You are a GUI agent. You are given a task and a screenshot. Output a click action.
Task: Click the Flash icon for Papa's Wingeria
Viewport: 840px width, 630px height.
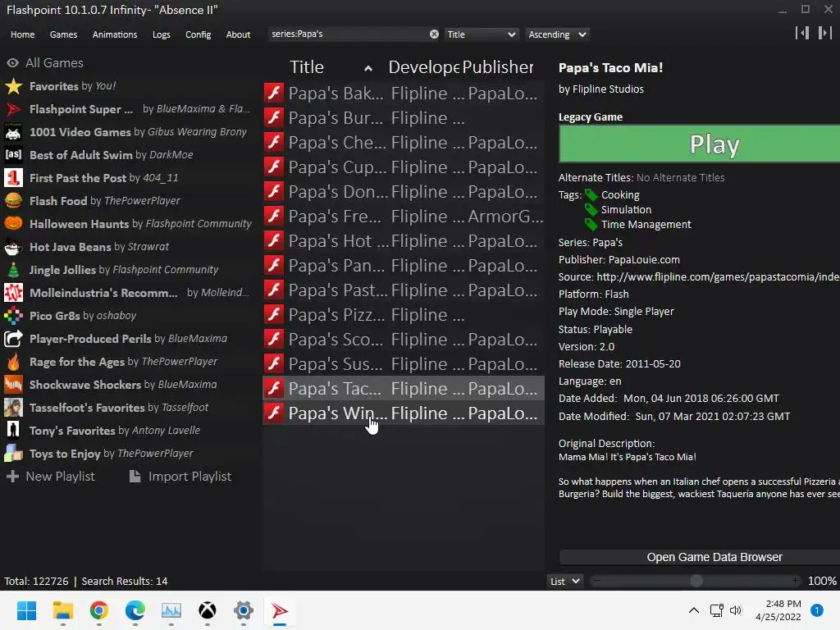[x=274, y=413]
